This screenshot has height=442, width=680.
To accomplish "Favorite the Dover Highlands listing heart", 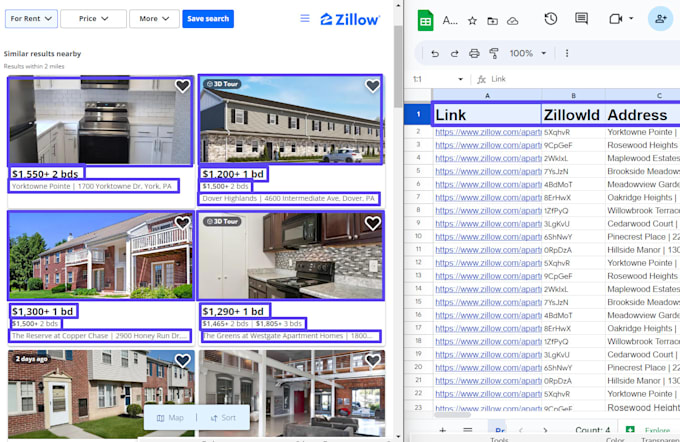I will pos(373,86).
